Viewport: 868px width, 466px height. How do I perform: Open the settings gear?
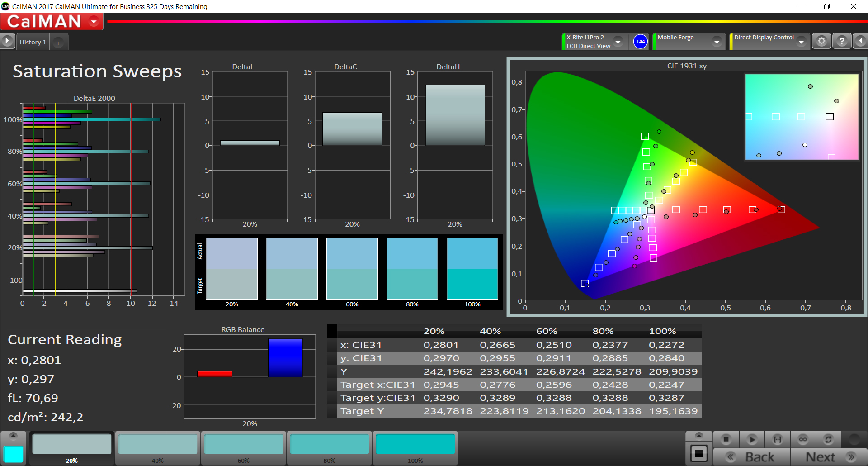coord(821,41)
